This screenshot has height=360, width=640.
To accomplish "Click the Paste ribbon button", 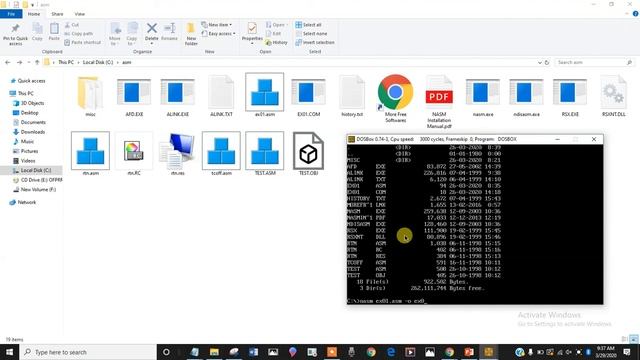I will pos(54,32).
